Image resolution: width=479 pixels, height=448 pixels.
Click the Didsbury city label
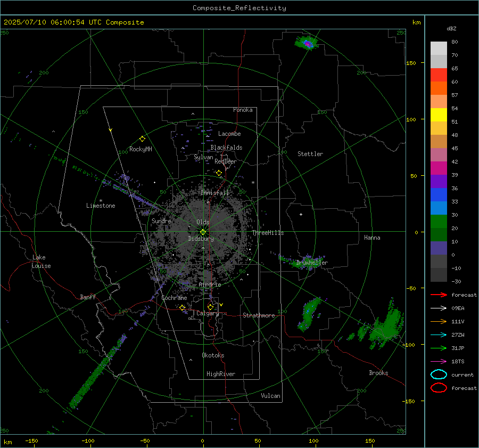point(201,239)
